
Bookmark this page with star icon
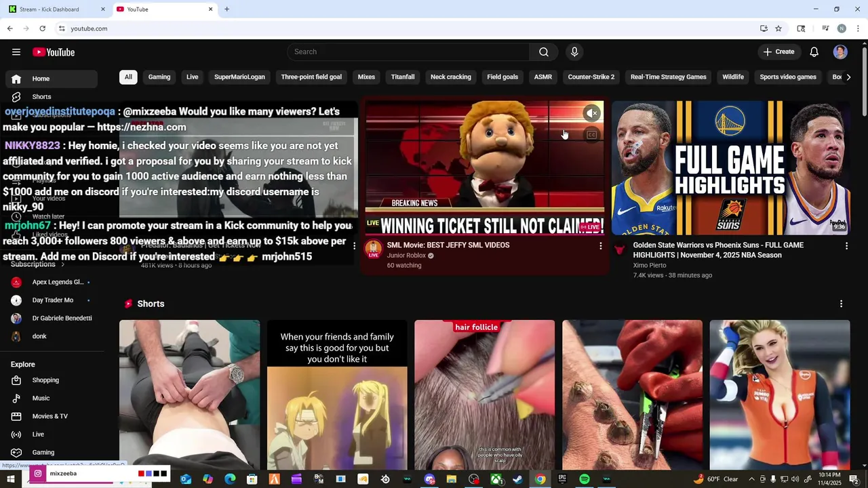click(778, 28)
